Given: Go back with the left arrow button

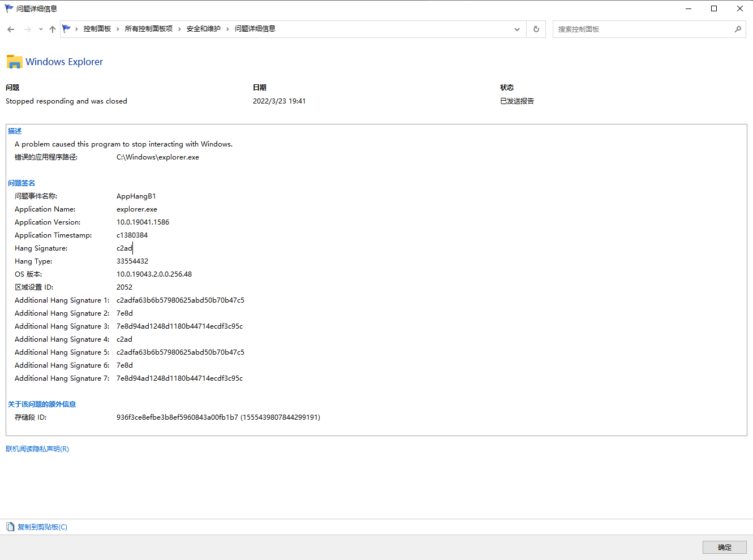Looking at the screenshot, I should (x=11, y=29).
